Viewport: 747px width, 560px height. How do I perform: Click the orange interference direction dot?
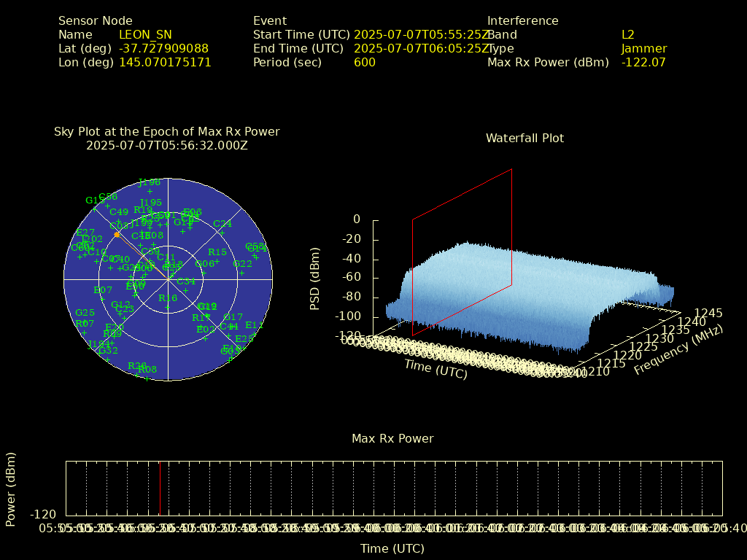pyautogui.click(x=117, y=234)
